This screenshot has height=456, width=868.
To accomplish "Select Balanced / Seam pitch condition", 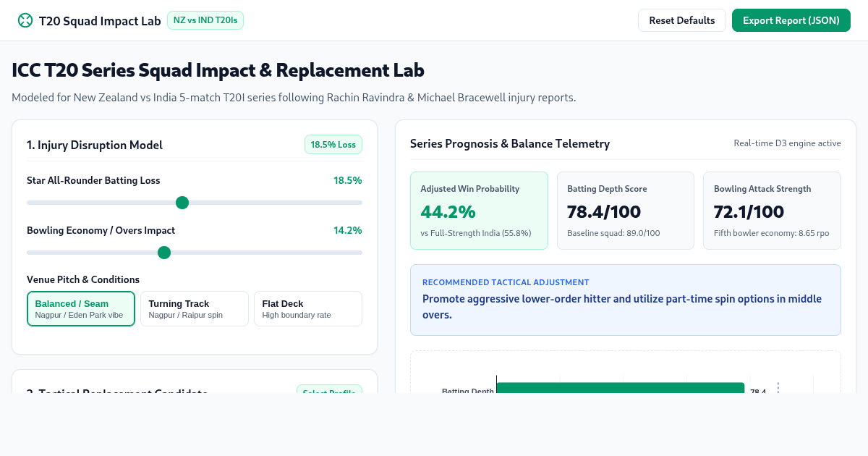I will point(81,309).
